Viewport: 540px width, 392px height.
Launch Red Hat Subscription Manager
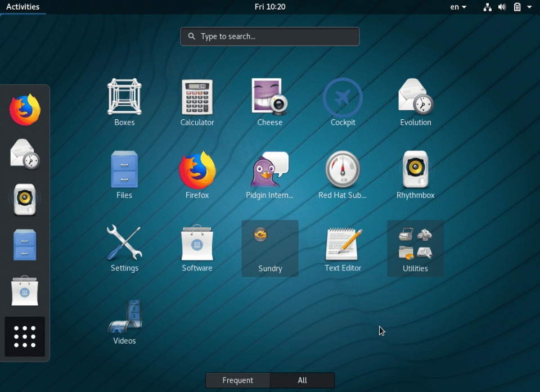pyautogui.click(x=343, y=175)
